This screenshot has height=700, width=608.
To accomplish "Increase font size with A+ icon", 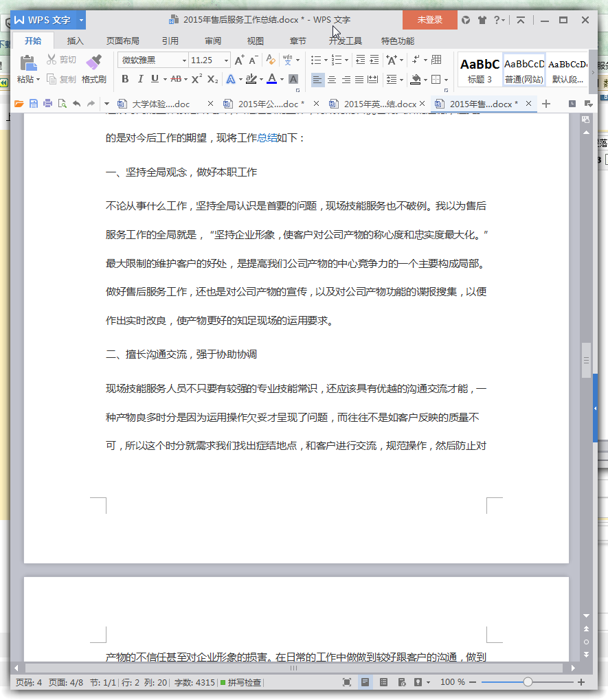I will (239, 60).
